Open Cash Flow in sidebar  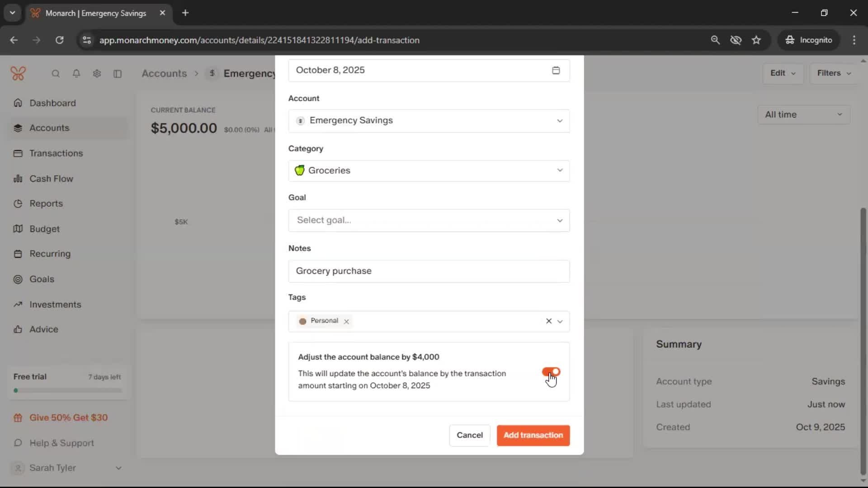pyautogui.click(x=51, y=178)
